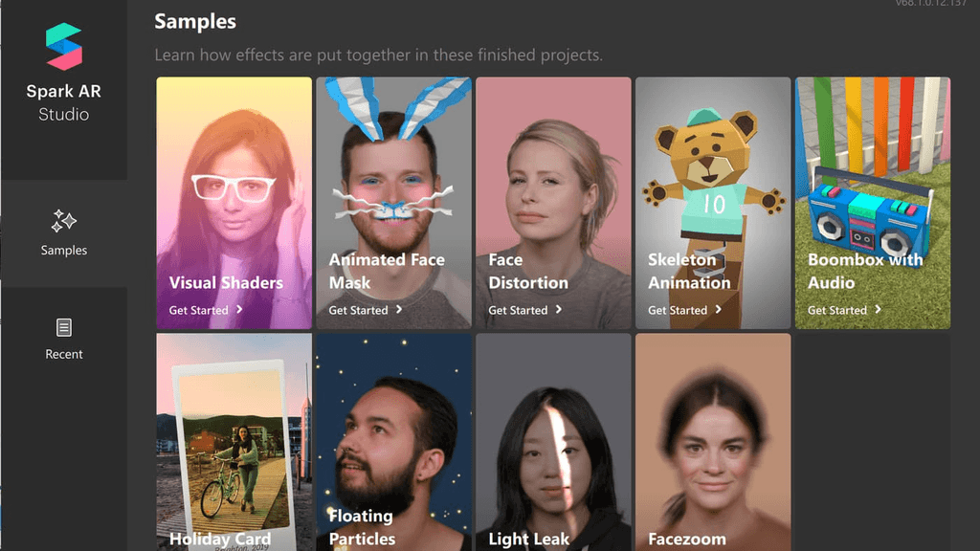This screenshot has height=551, width=980.
Task: Switch to the Recent tab label
Action: click(64, 354)
